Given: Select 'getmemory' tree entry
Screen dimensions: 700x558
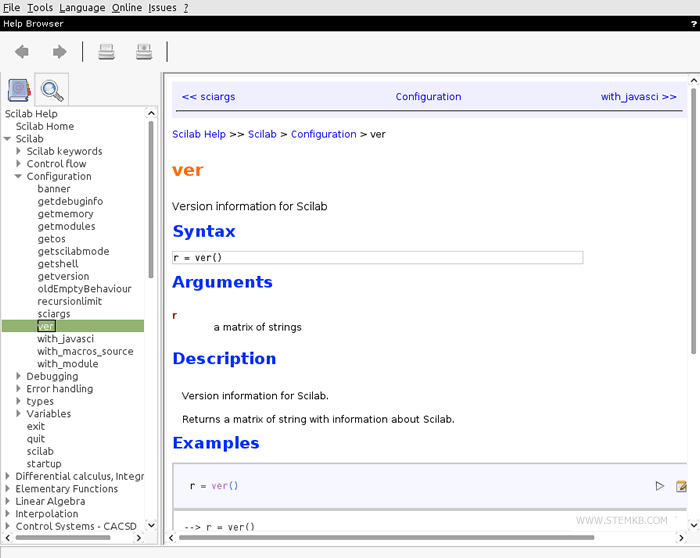Looking at the screenshot, I should (x=65, y=214).
